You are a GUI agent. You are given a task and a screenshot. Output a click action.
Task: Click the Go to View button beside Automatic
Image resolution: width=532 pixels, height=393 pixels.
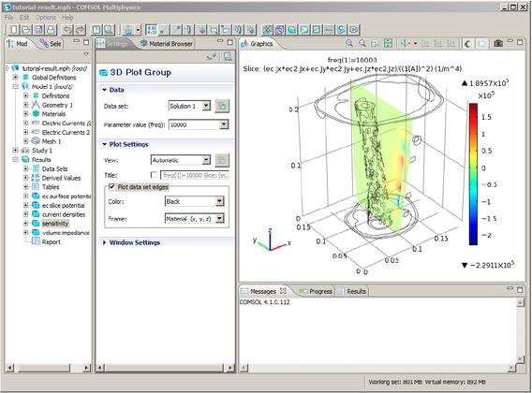(222, 160)
